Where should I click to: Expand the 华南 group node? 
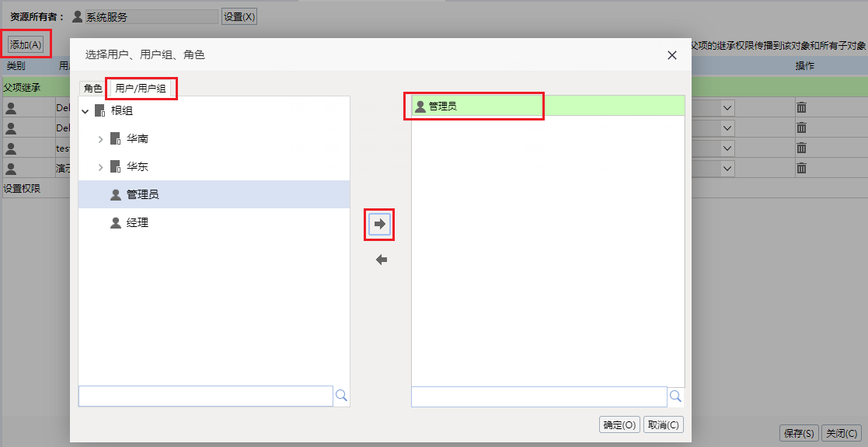coord(101,139)
